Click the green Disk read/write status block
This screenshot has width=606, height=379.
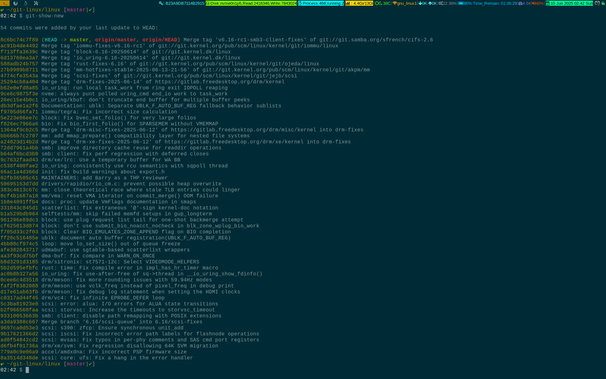pyautogui.click(x=251, y=3)
